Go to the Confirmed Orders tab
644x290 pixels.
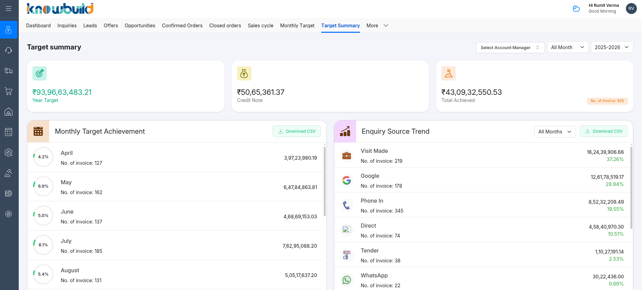click(x=182, y=26)
